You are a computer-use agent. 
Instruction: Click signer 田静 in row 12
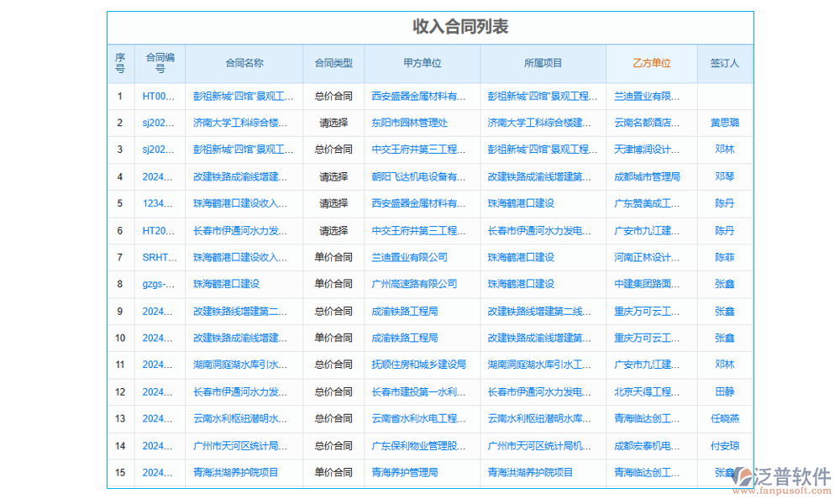724,391
